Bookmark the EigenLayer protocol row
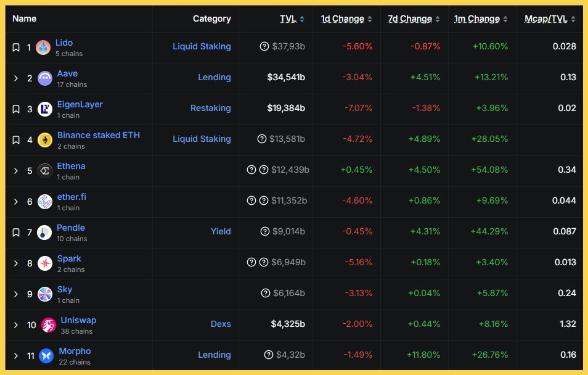 point(16,109)
